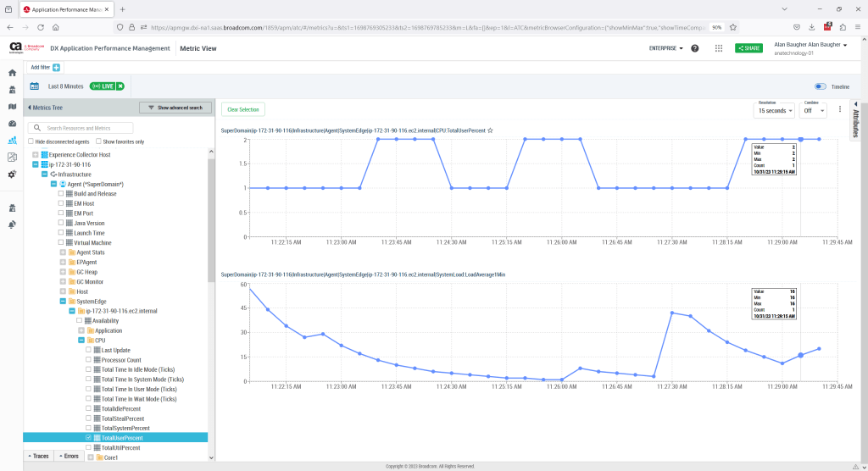The width and height of the screenshot is (868, 471).
Task: Click the Clear Selection button
Action: point(243,109)
